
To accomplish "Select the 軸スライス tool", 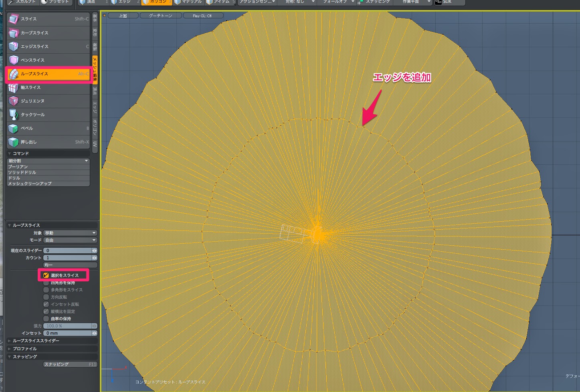I will [x=49, y=87].
